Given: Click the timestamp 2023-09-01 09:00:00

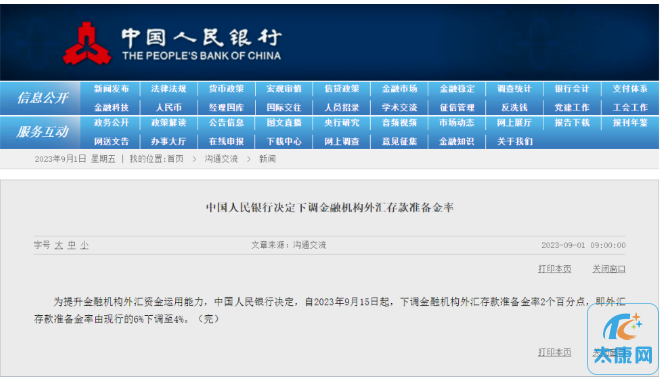Looking at the screenshot, I should pyautogui.click(x=583, y=245).
